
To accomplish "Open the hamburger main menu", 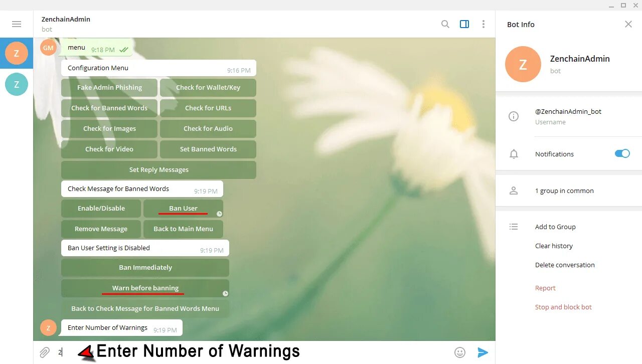I will click(17, 24).
